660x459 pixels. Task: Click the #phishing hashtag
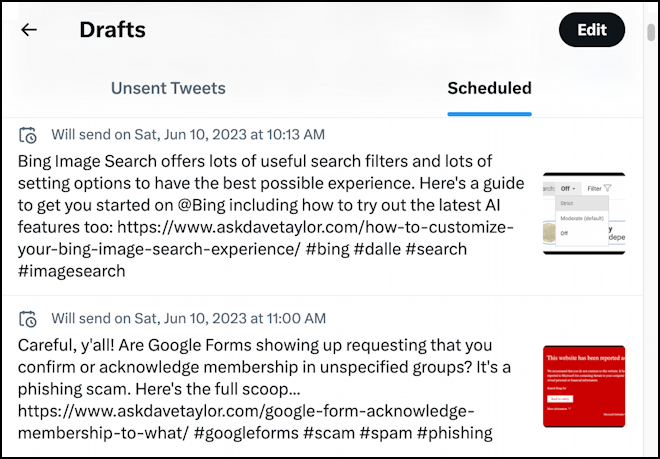pyautogui.click(x=454, y=433)
